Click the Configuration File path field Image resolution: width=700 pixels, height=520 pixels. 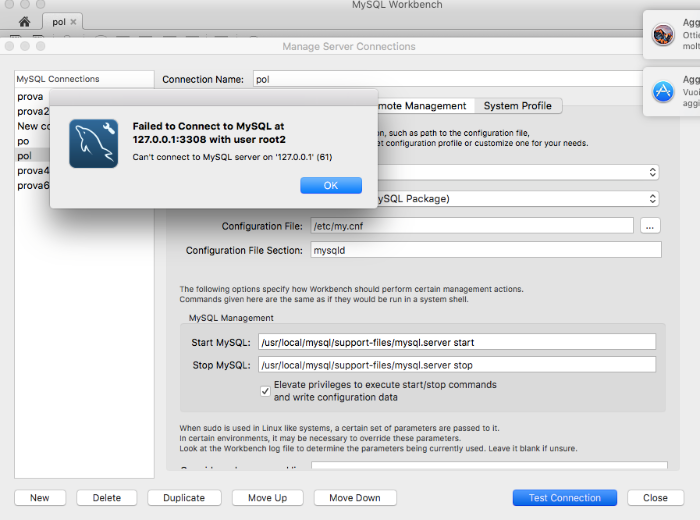pyautogui.click(x=472, y=226)
